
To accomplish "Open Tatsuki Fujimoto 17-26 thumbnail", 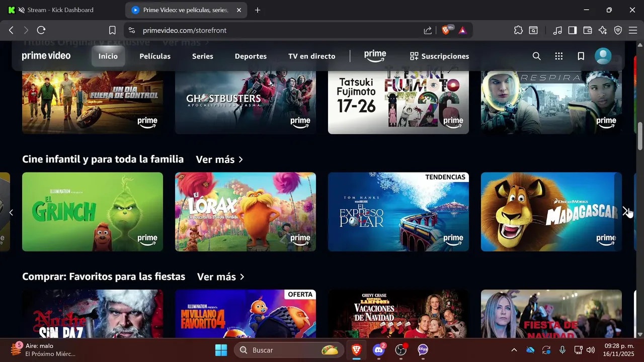I will click(x=398, y=102).
